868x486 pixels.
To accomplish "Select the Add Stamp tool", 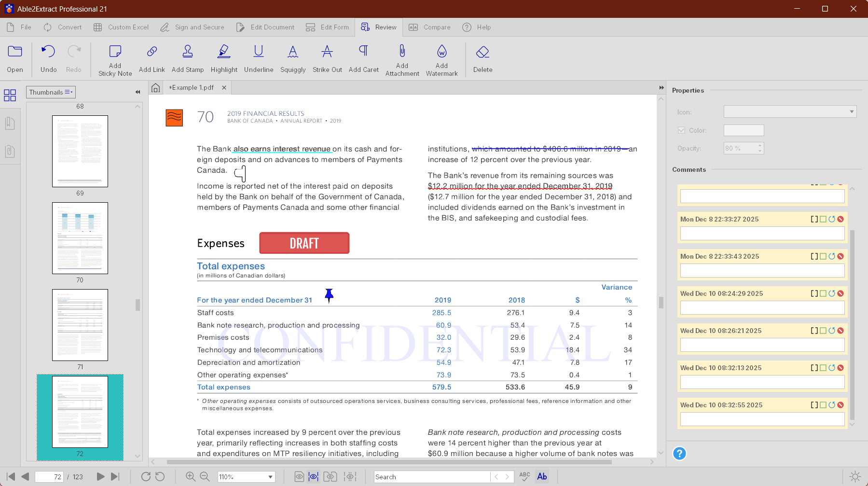I will point(188,58).
